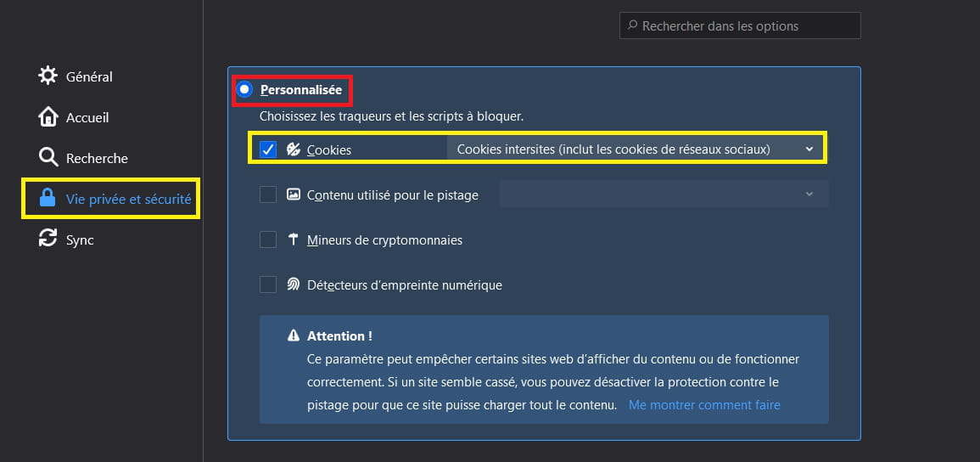The image size is (980, 462).
Task: Click the Sync arrows icon
Action: tap(48, 239)
